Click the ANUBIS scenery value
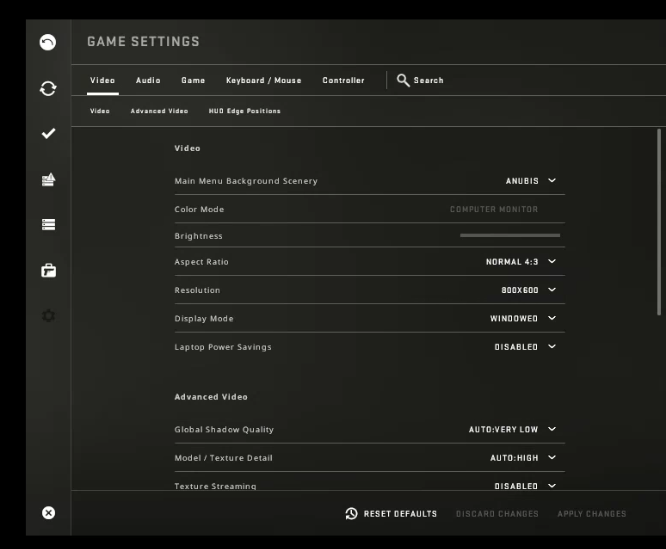 [522, 181]
